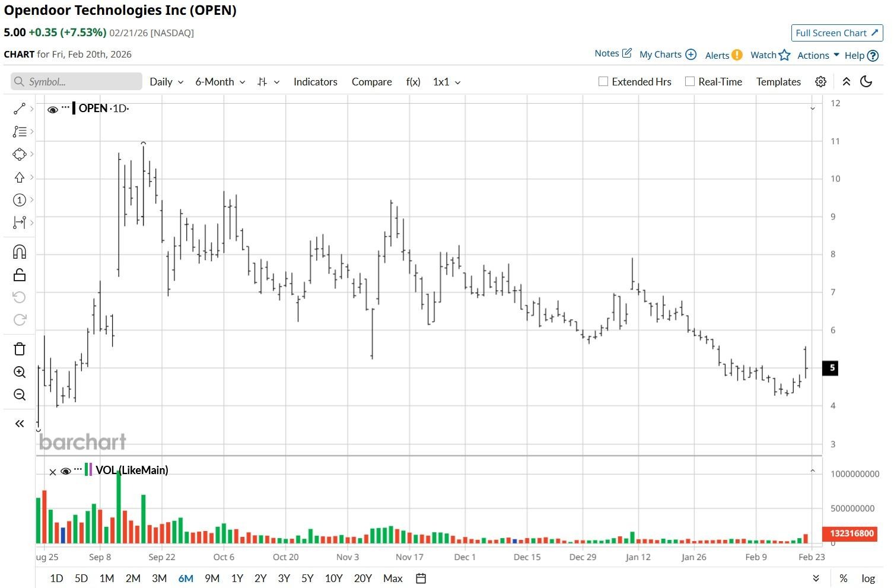The width and height of the screenshot is (894, 588).
Task: Add to My Charts
Action: (x=668, y=55)
